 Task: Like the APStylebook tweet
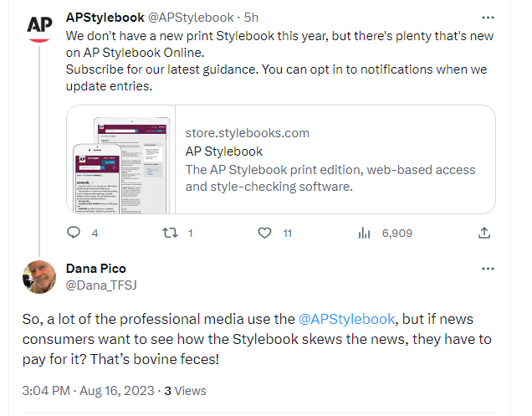coord(265,233)
